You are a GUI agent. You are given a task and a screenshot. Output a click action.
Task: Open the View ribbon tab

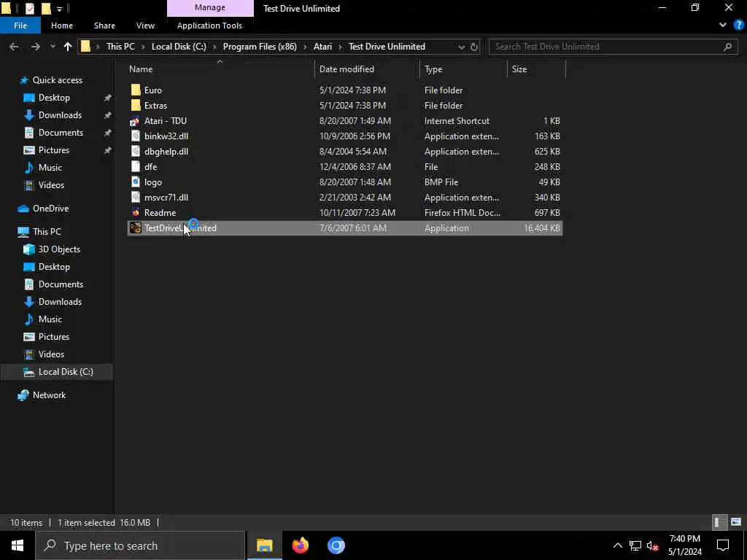click(x=145, y=26)
